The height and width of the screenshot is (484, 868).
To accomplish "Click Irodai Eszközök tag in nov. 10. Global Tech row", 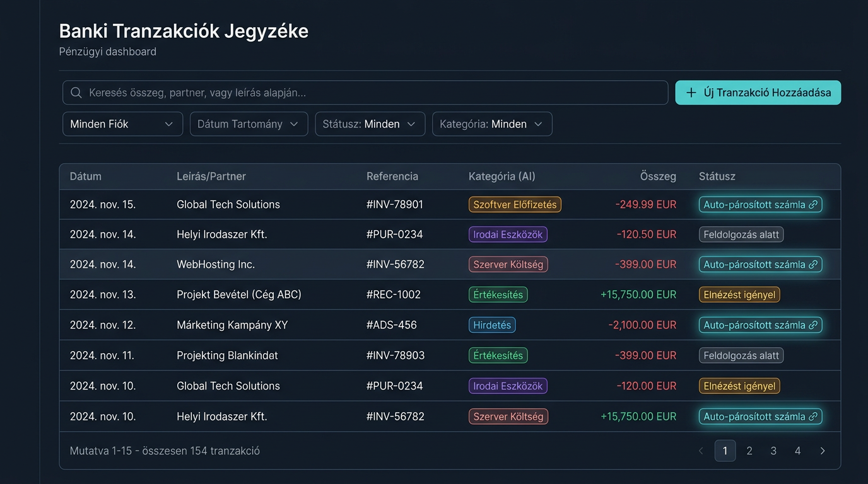I will 508,386.
